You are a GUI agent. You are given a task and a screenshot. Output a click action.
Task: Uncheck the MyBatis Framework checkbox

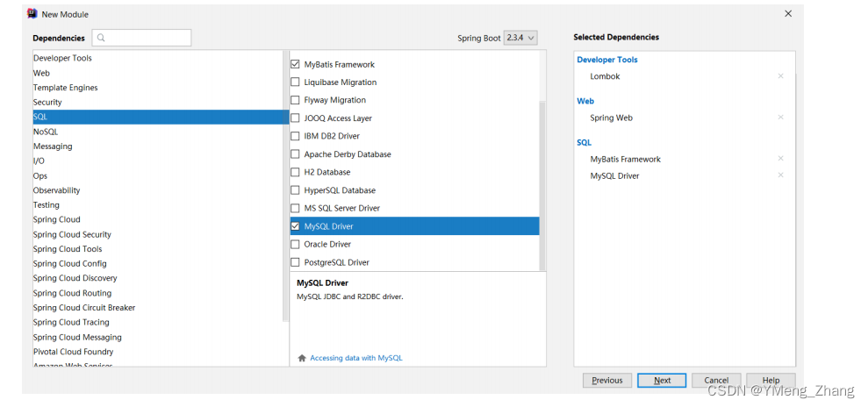pos(295,64)
